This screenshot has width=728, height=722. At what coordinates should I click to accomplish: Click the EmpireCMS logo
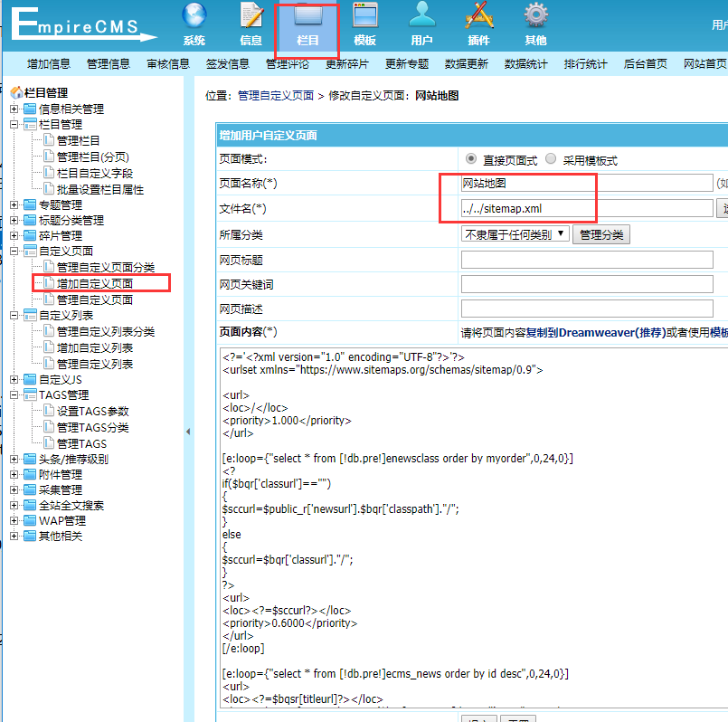(x=81, y=24)
